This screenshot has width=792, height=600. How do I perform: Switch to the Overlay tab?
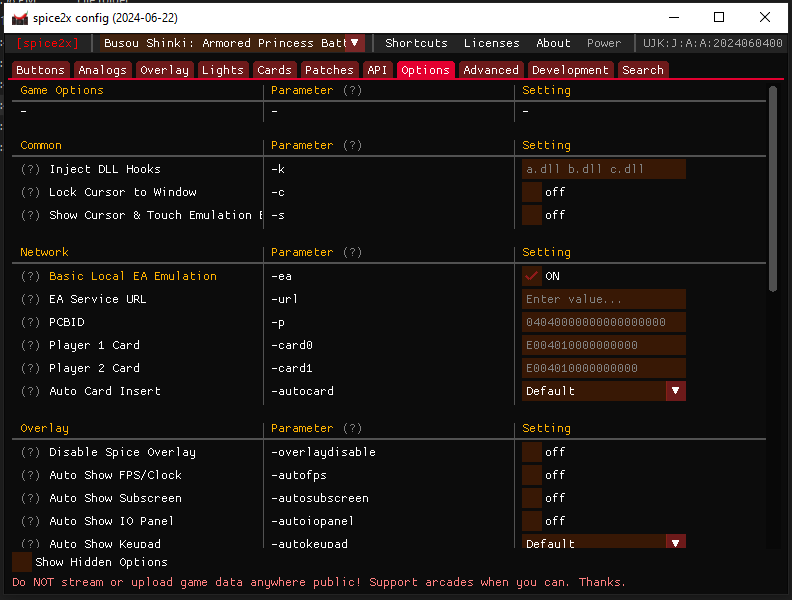[x=164, y=70]
